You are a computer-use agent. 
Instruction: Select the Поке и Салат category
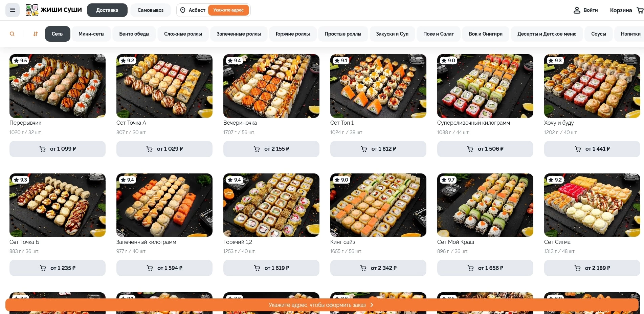pos(439,34)
